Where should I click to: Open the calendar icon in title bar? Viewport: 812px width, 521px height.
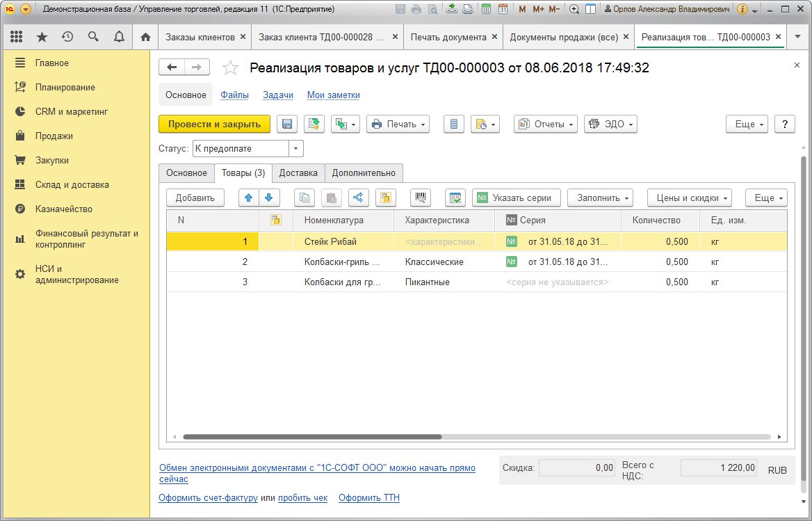[x=503, y=9]
